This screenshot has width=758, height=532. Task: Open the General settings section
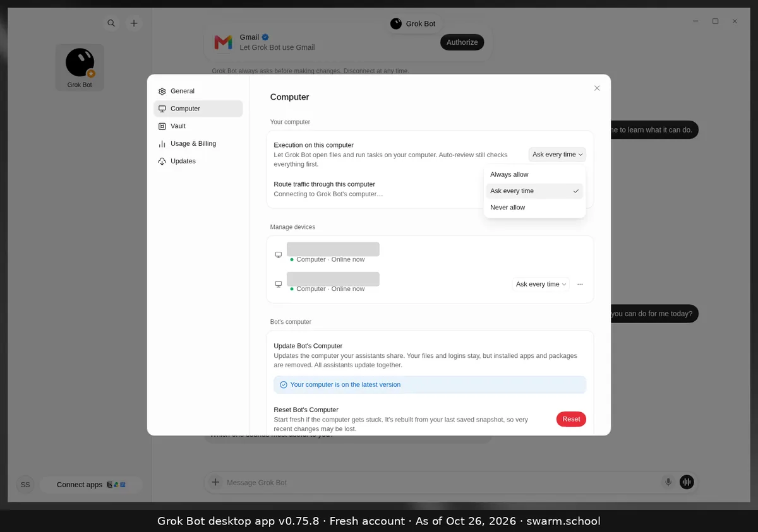[198, 91]
